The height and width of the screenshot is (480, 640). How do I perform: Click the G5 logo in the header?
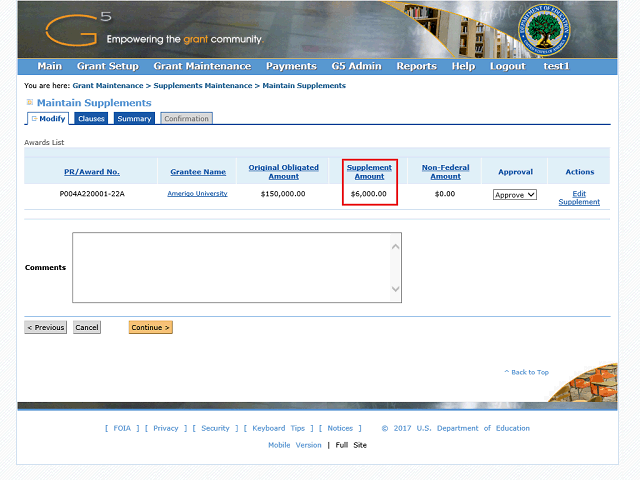78,29
